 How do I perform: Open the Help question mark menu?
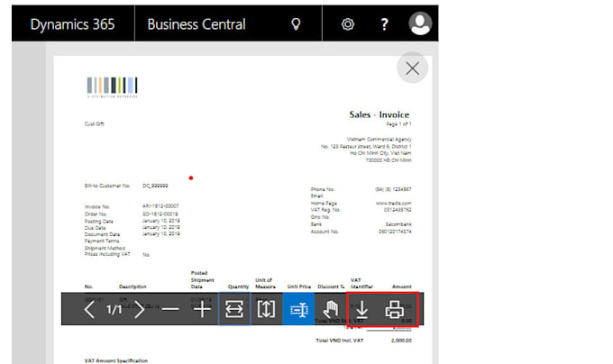(384, 24)
